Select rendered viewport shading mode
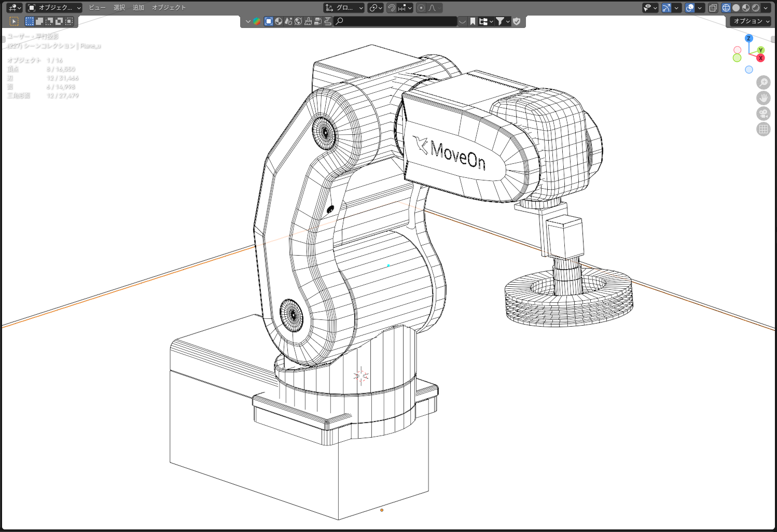777x532 pixels. click(x=756, y=8)
